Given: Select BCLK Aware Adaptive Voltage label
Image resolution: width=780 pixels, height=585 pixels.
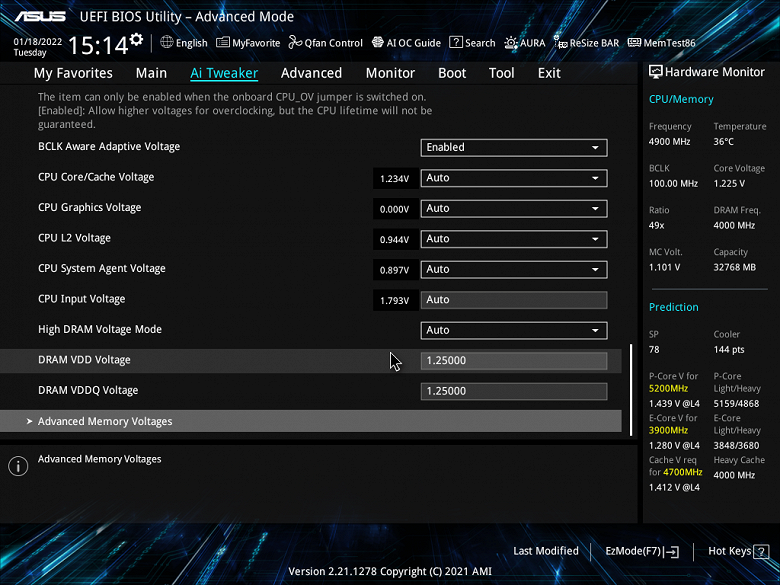Looking at the screenshot, I should (109, 147).
